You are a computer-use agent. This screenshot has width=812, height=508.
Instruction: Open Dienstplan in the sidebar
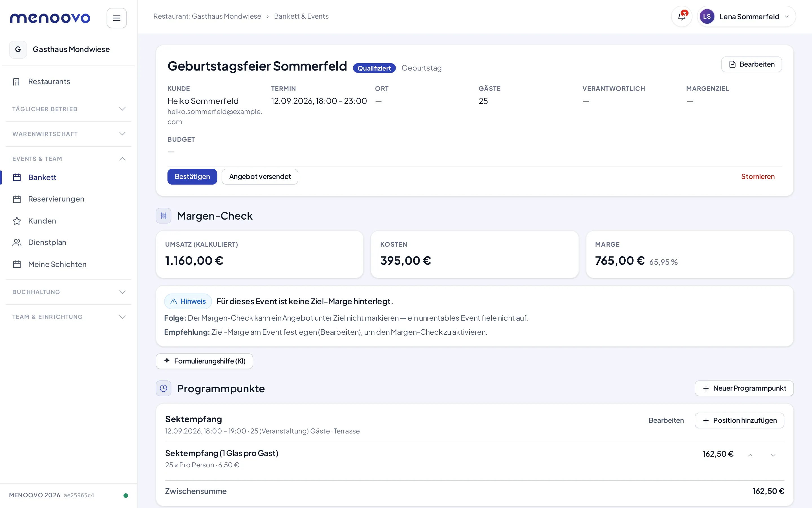click(69, 243)
